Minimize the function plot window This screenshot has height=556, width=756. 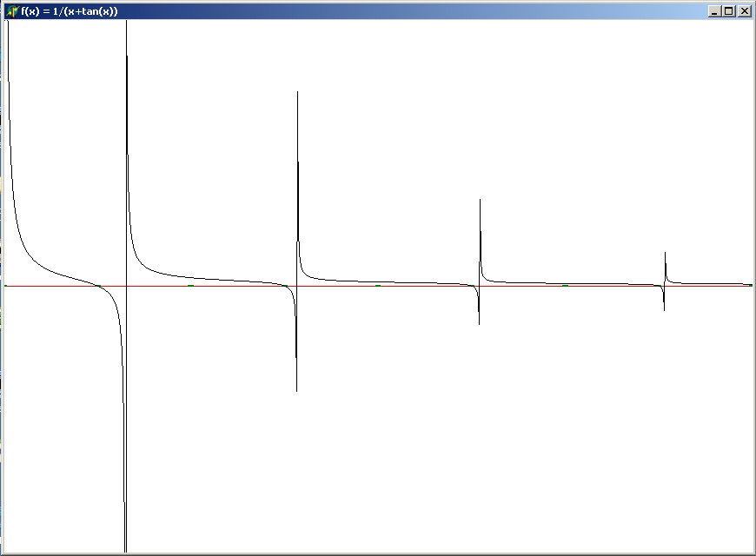coord(714,11)
